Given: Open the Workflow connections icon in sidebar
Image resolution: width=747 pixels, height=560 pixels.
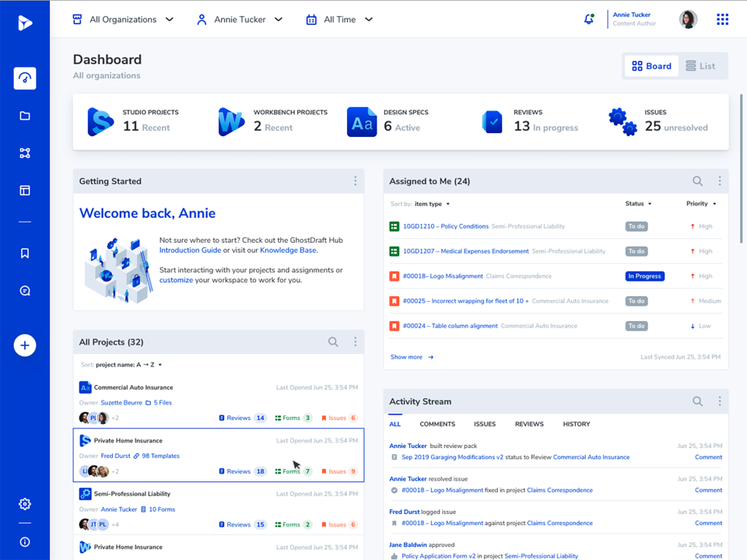Looking at the screenshot, I should (x=24, y=152).
